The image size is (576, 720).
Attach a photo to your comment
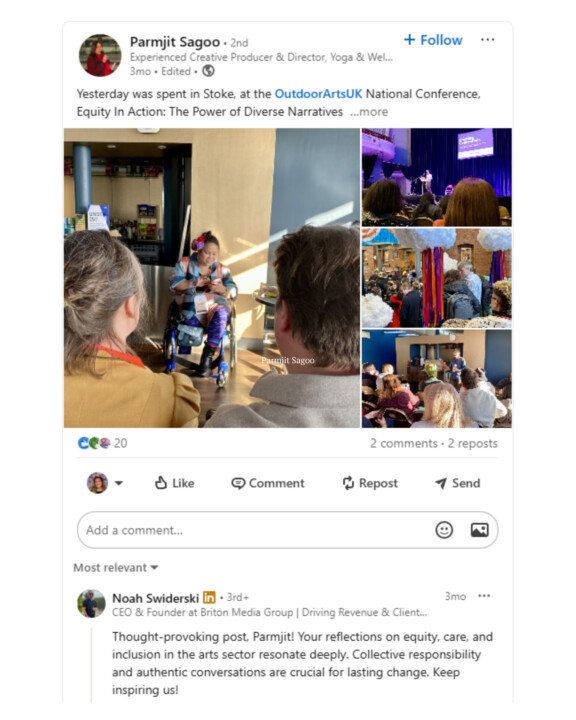click(x=479, y=530)
